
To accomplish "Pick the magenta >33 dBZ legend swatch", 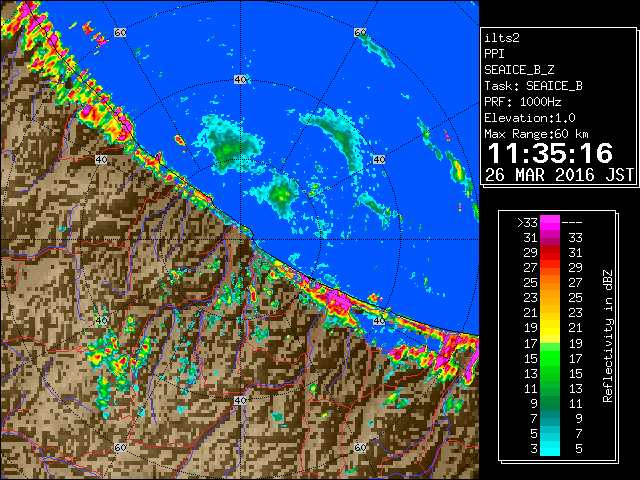I will 550,223.
